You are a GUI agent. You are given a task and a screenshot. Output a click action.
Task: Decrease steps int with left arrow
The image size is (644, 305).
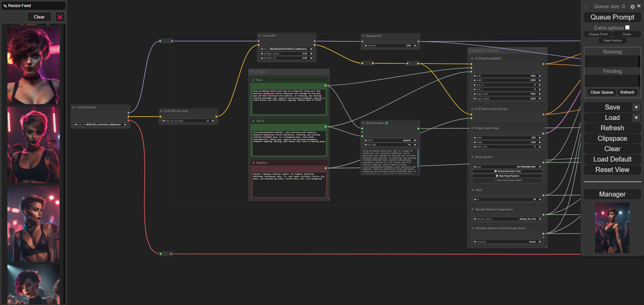click(x=475, y=200)
